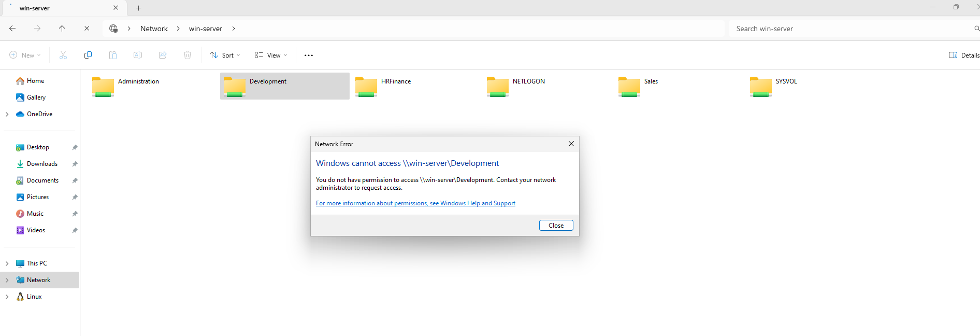980x336 pixels.
Task: Unpin Documents using its pin icon
Action: pyautogui.click(x=75, y=181)
